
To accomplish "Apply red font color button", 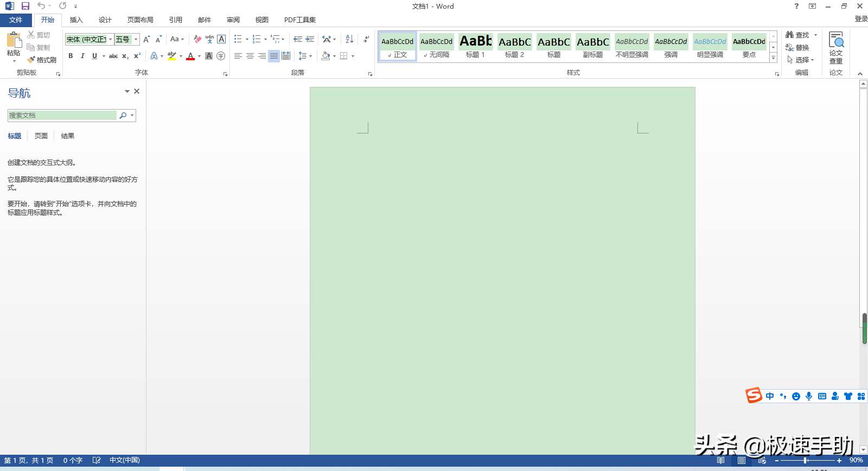I will tap(190, 56).
